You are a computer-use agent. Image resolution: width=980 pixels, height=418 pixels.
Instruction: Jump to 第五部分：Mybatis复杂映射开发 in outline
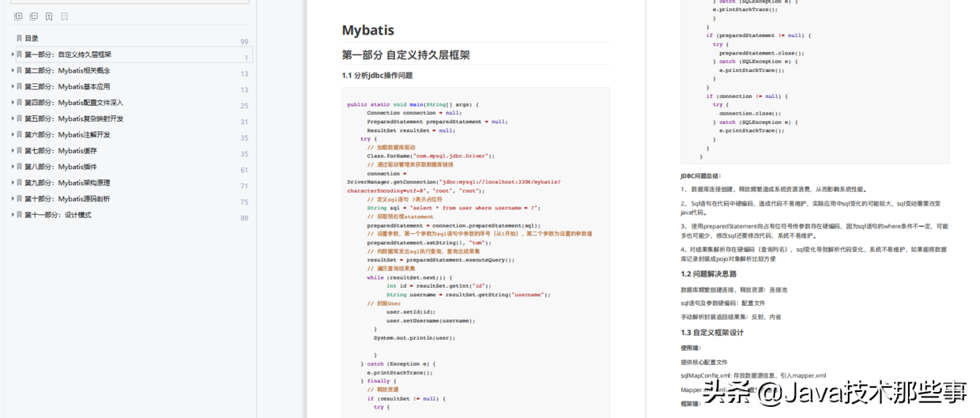[x=74, y=119]
